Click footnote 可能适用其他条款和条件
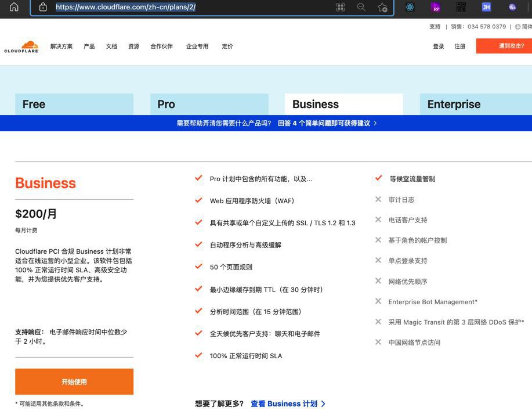The width and height of the screenshot is (532, 414). tap(52, 404)
